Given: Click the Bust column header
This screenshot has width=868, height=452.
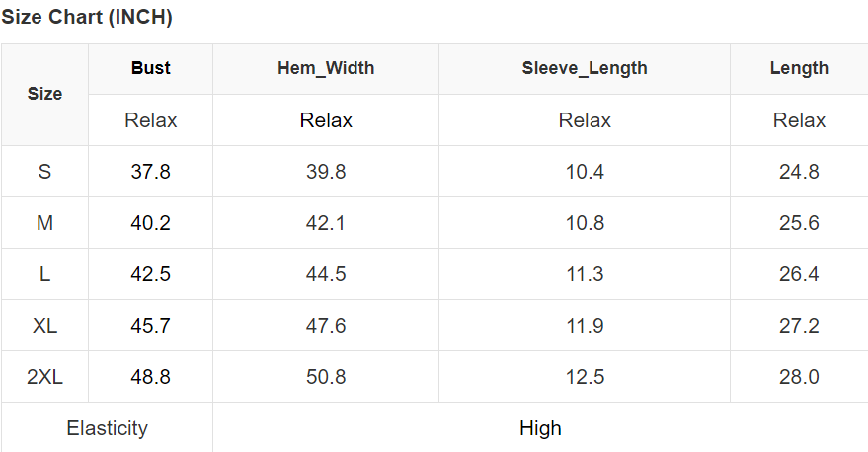Looking at the screenshot, I should (150, 68).
